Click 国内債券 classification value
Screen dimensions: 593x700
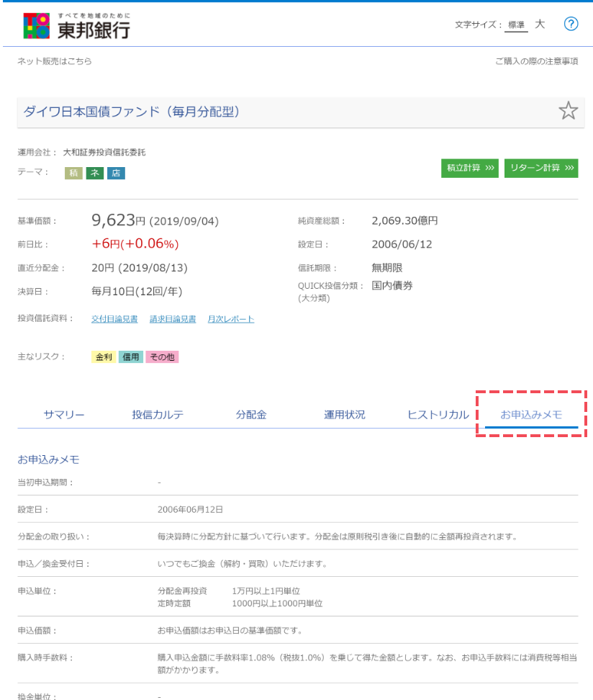point(392,286)
